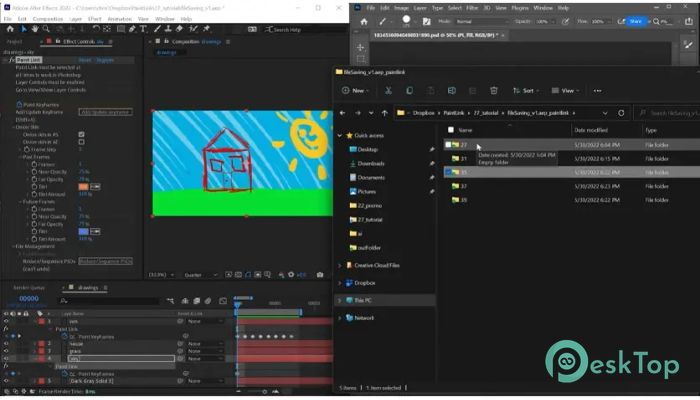Screen dimensions: 700x400
Task: Click the Refresh icon in File Explorer address bar
Action: pos(621,113)
